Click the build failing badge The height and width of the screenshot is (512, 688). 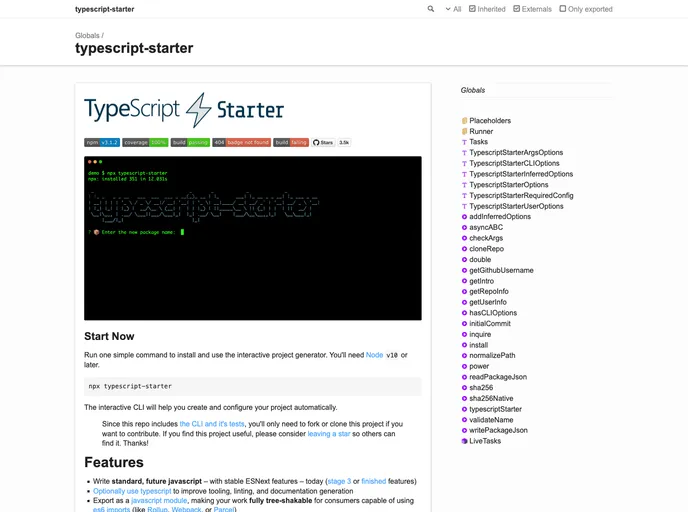[291, 143]
